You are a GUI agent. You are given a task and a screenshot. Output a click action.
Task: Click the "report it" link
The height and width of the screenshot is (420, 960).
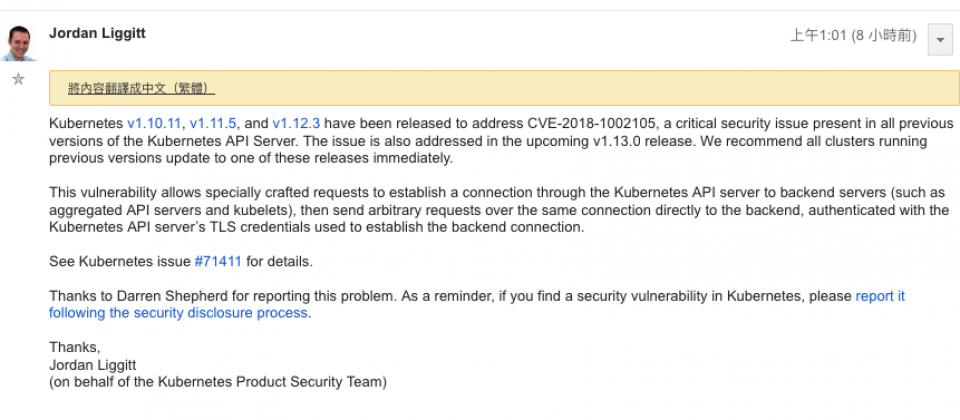pos(880,296)
